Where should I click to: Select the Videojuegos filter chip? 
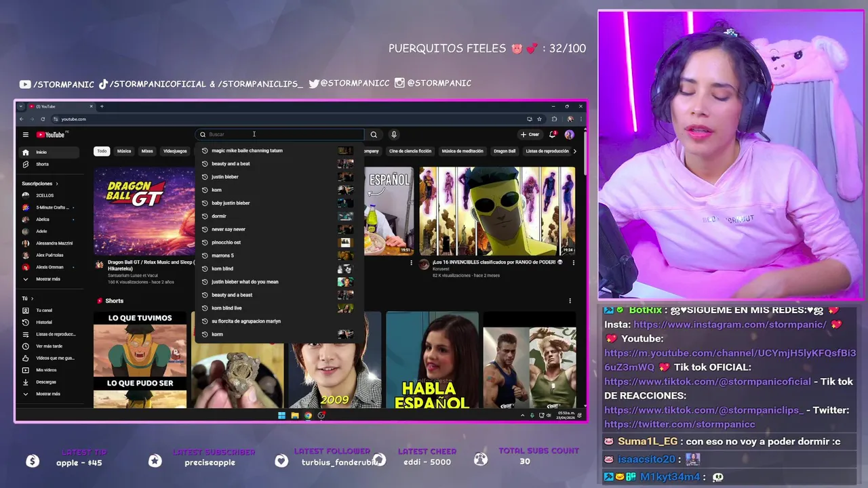pos(175,151)
